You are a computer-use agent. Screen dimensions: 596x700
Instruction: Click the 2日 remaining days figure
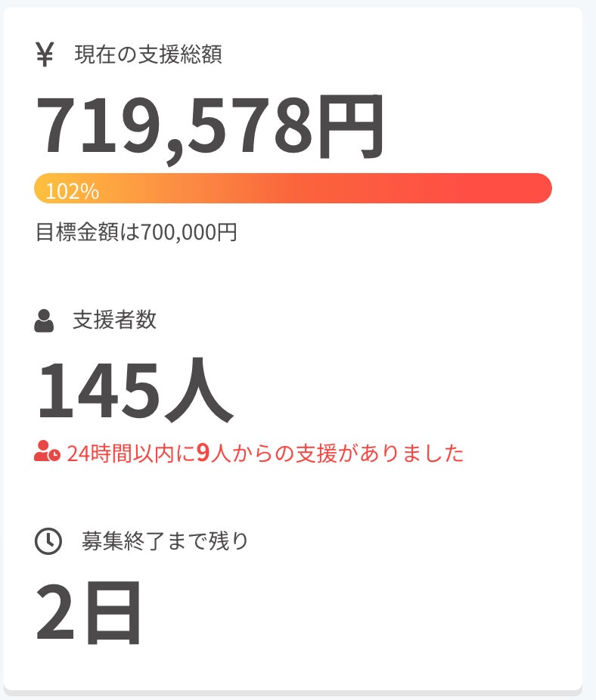click(89, 611)
